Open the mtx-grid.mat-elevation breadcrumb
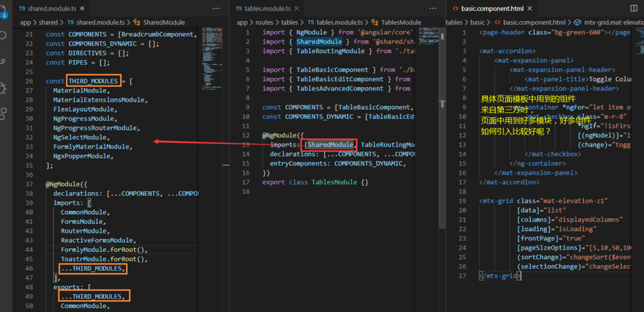Viewport: 644px width, 312px height. pyautogui.click(x=608, y=22)
